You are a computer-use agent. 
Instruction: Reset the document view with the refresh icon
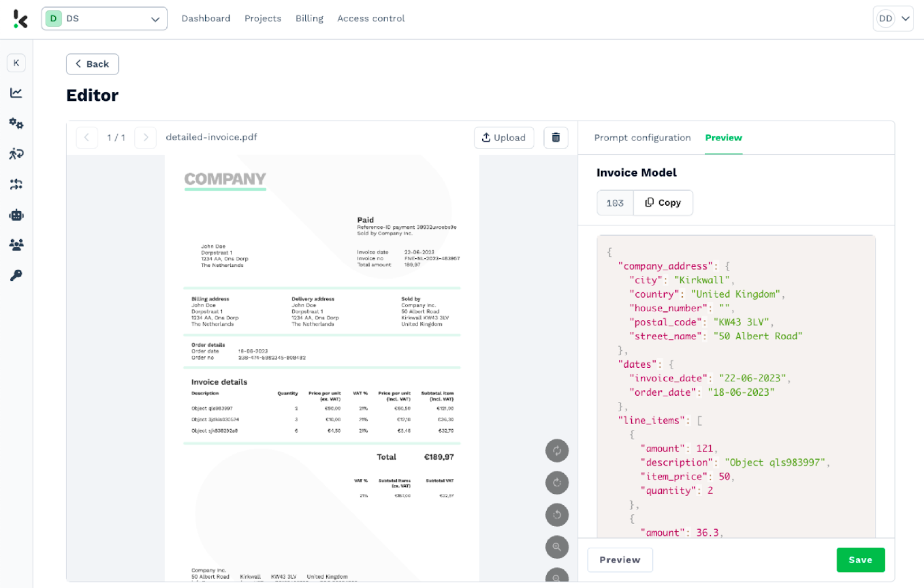557,451
